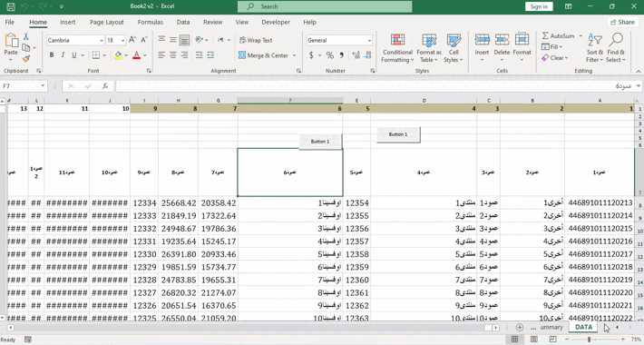Click the Name Box showing F7
Image resolution: width=644 pixels, height=345 pixels.
pyautogui.click(x=24, y=86)
